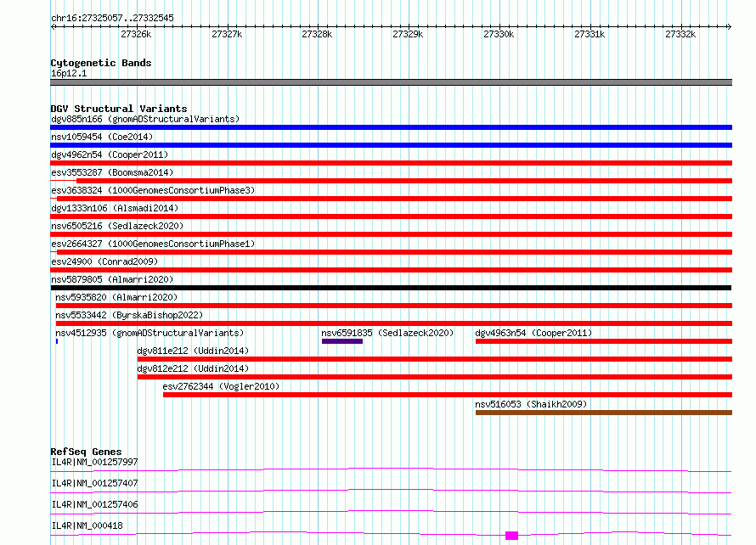Select the red dgv4963n54 variant bar
756x545 pixels.
[604, 341]
